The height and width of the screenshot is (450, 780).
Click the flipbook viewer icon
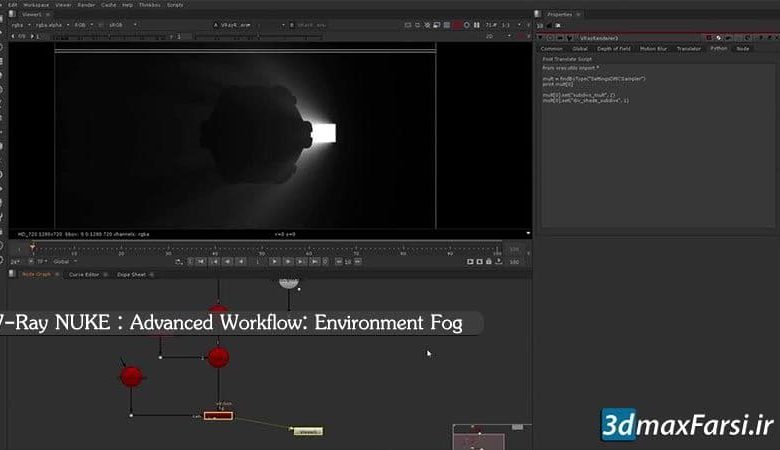point(470,262)
